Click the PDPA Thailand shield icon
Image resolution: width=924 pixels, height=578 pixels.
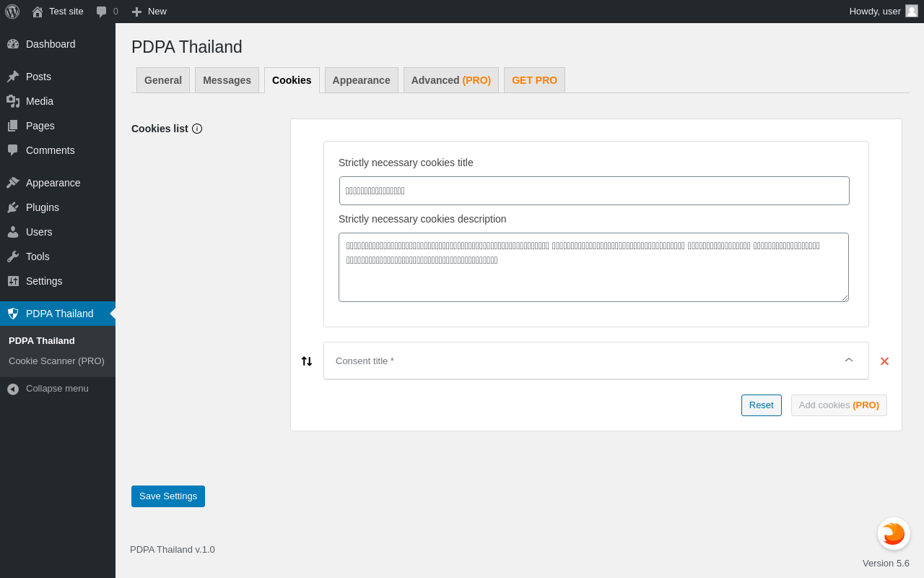pyautogui.click(x=13, y=314)
